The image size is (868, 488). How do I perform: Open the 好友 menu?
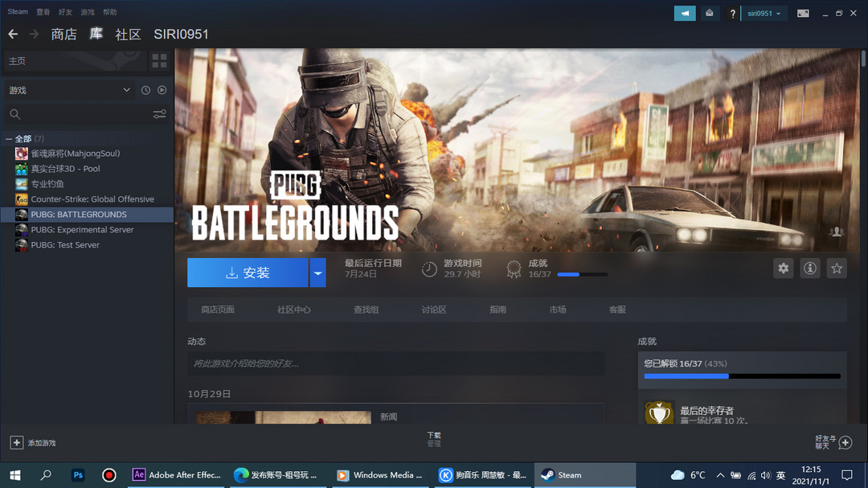click(65, 11)
